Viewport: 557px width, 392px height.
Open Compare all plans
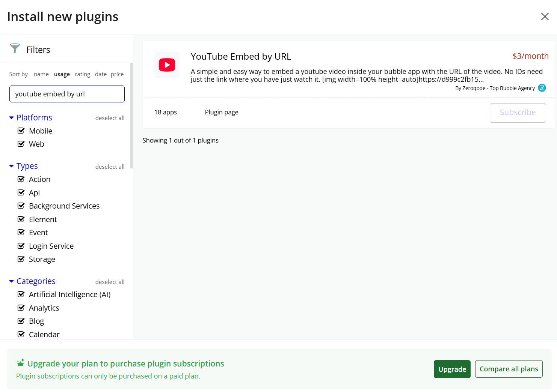509,369
